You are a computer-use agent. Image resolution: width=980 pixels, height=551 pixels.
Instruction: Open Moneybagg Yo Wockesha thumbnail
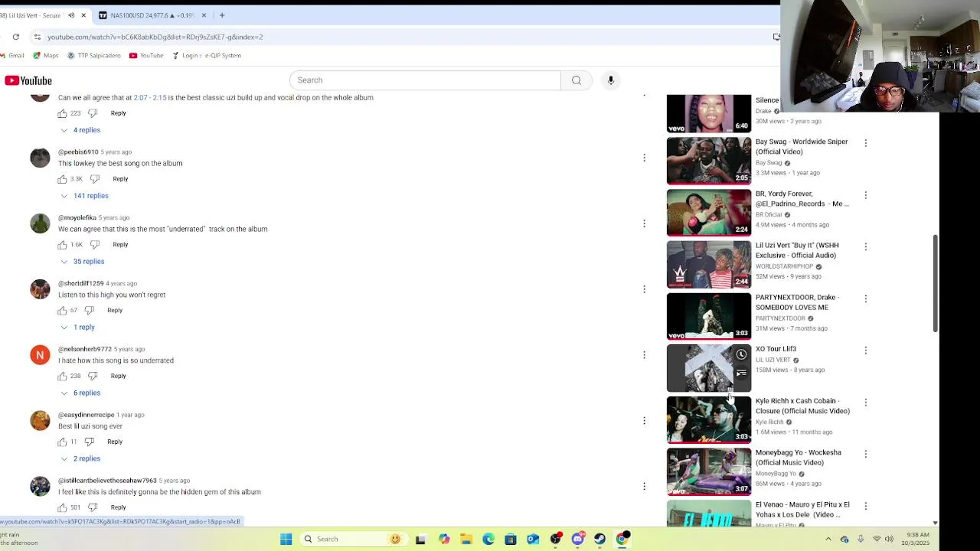coord(709,471)
